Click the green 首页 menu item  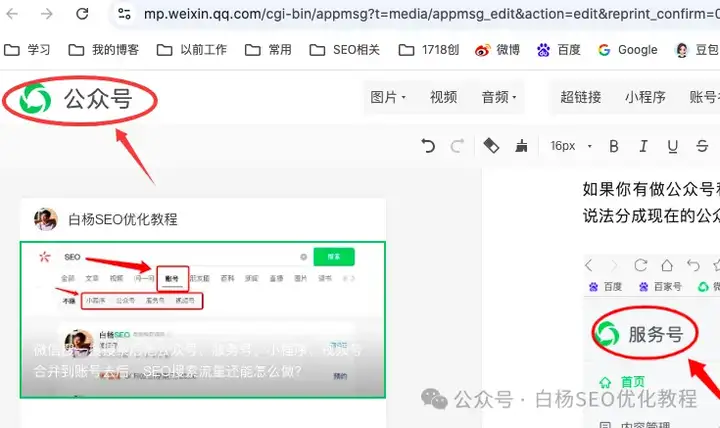623,382
